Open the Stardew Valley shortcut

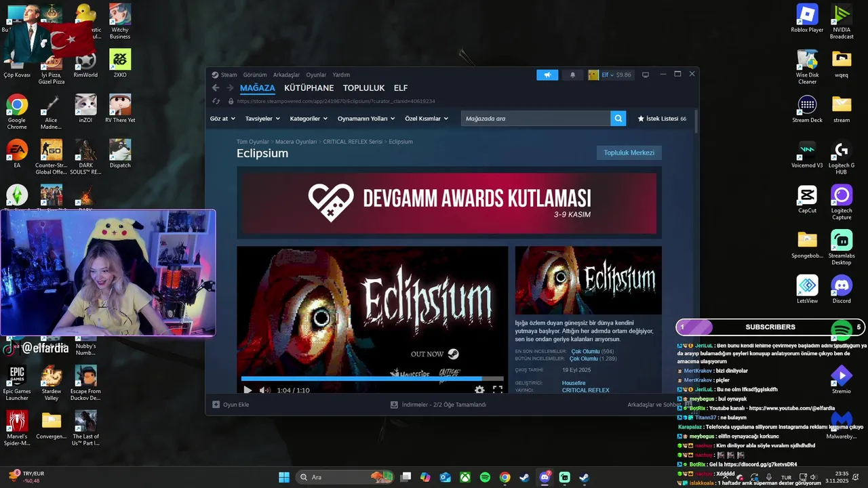point(51,383)
